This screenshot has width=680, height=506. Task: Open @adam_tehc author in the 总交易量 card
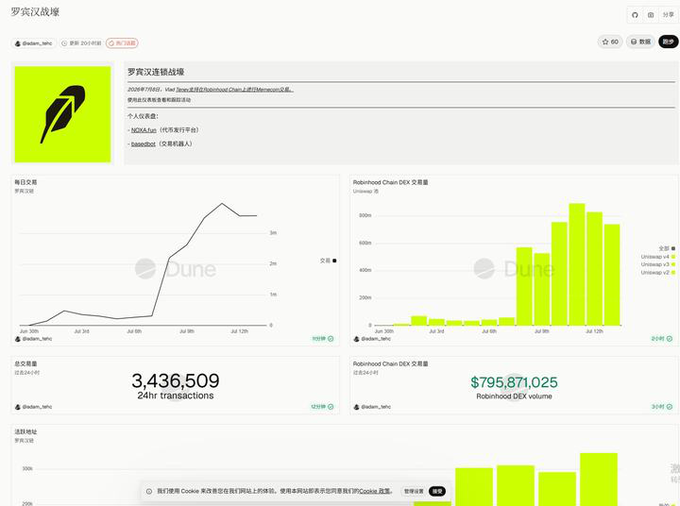point(33,407)
